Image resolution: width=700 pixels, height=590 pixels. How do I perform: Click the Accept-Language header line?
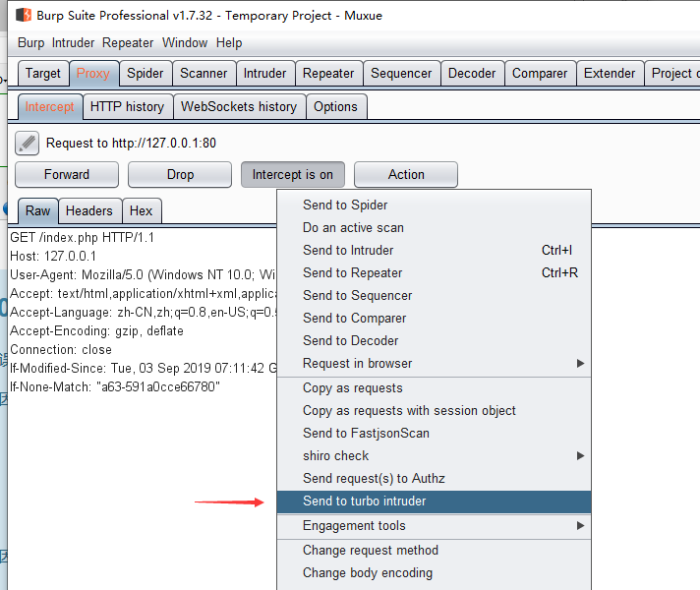pyautogui.click(x=143, y=312)
